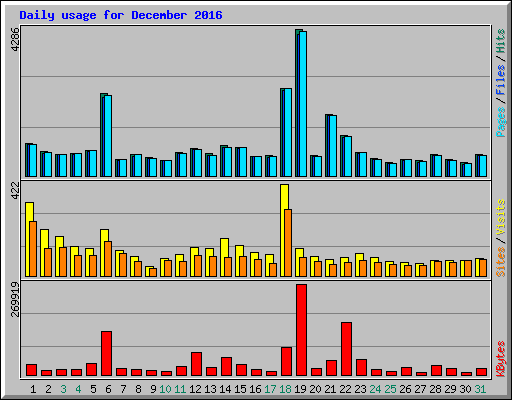
Task: Select the red KBytes bar for day 22
Action: (x=346, y=349)
